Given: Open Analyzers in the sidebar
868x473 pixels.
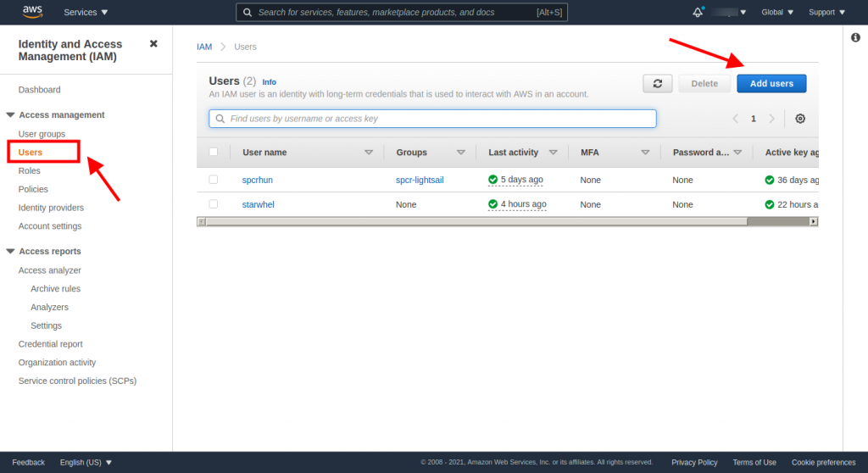Looking at the screenshot, I should [x=49, y=308].
